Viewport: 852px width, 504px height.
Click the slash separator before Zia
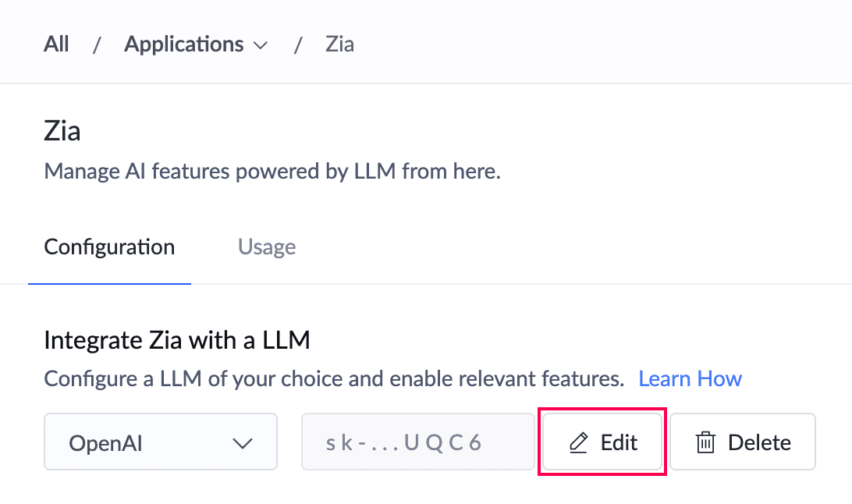298,45
